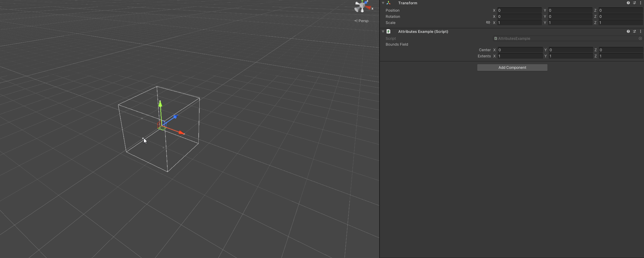
Task: Click the script object picker circle
Action: [x=640, y=38]
